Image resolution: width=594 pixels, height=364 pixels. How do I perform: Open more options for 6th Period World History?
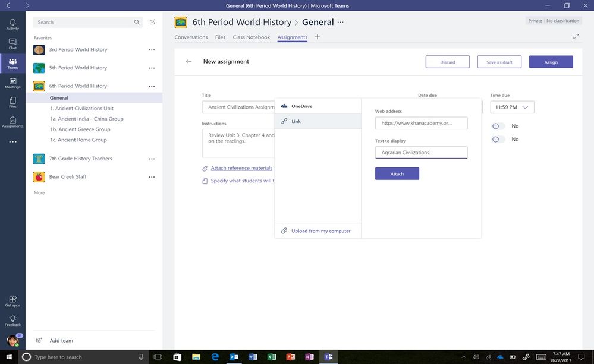point(152,86)
